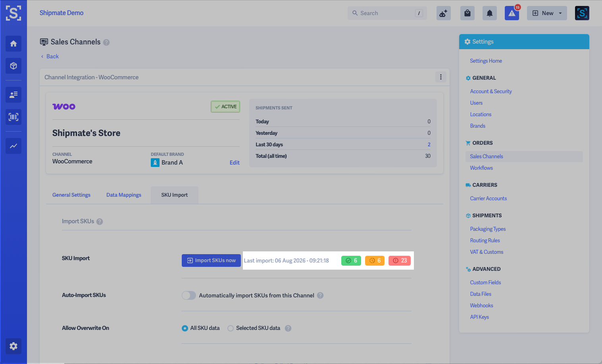The height and width of the screenshot is (364, 602).
Task: Open the Shipmate logo in the sidebar
Action: click(13, 13)
